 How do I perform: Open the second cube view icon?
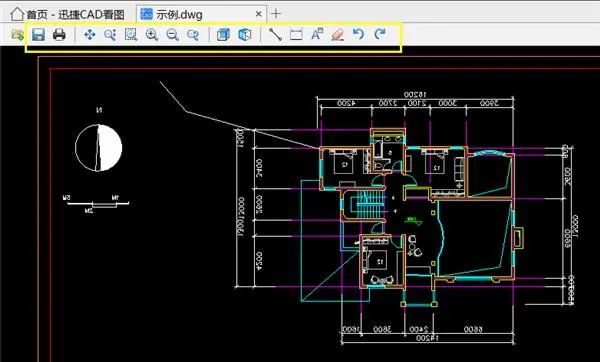245,35
